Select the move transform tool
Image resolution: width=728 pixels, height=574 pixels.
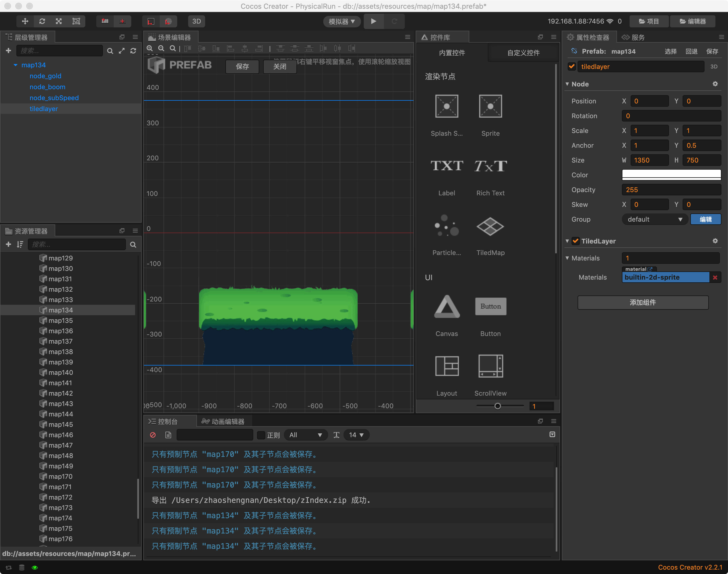click(25, 21)
